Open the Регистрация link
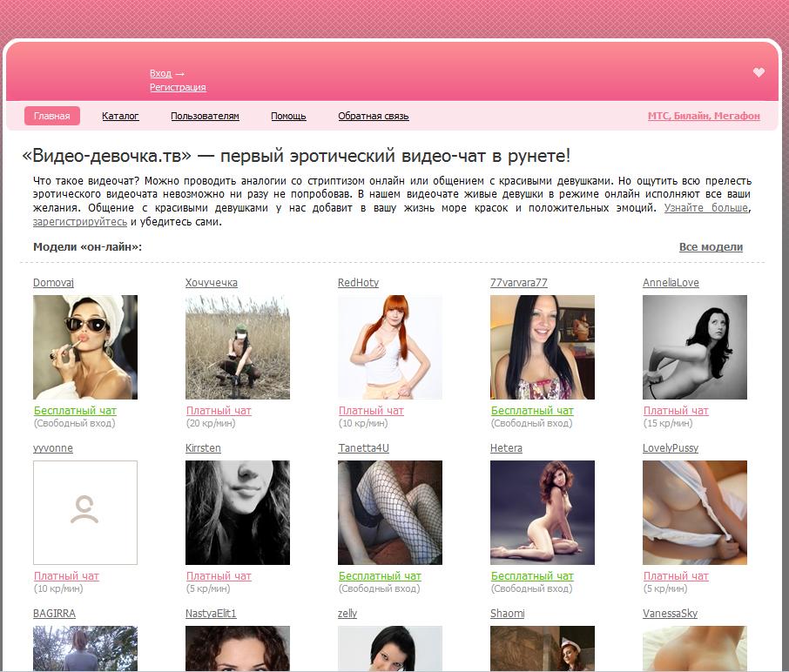Viewport: 789px width, 672px height. tap(178, 87)
